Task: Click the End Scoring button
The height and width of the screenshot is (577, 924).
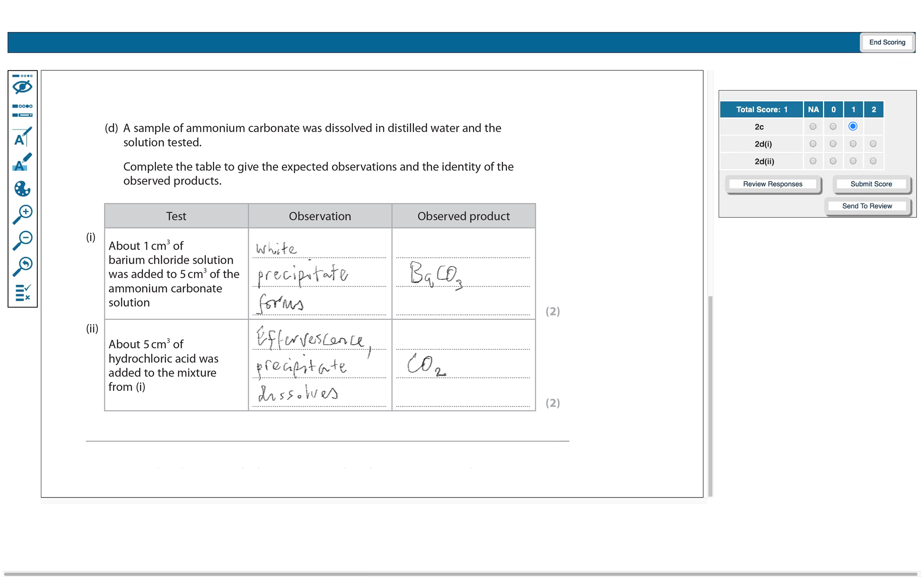Action: [887, 42]
